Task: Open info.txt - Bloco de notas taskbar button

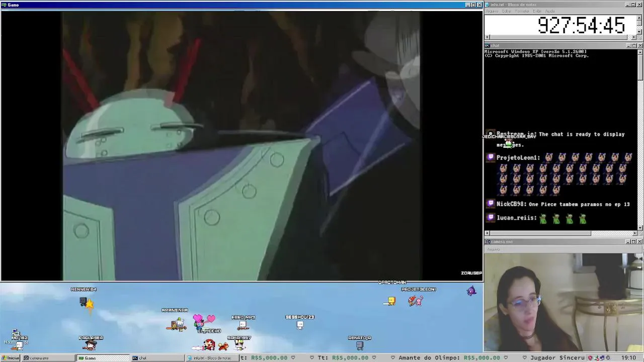Action: tap(211, 358)
